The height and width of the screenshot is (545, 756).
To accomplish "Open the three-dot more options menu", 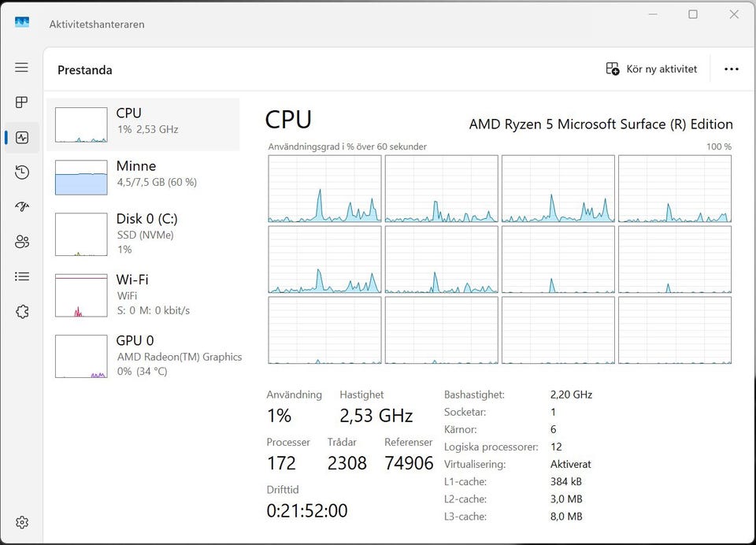I will click(731, 69).
